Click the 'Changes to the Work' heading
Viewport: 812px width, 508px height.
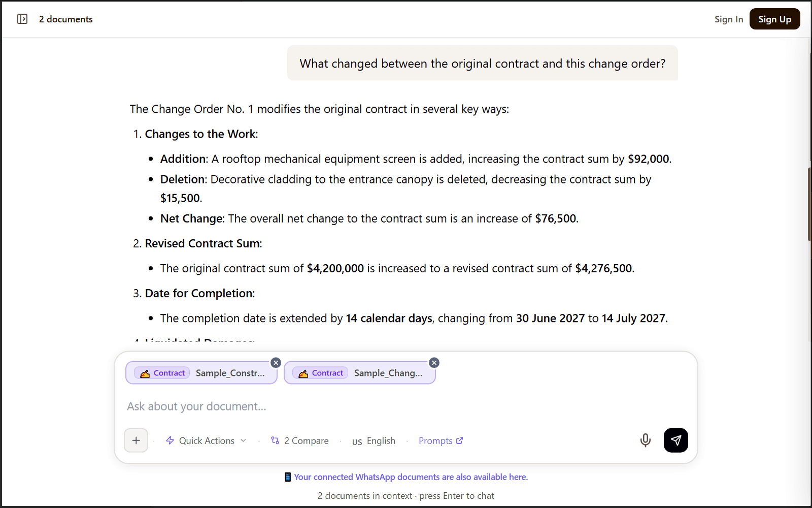(200, 134)
